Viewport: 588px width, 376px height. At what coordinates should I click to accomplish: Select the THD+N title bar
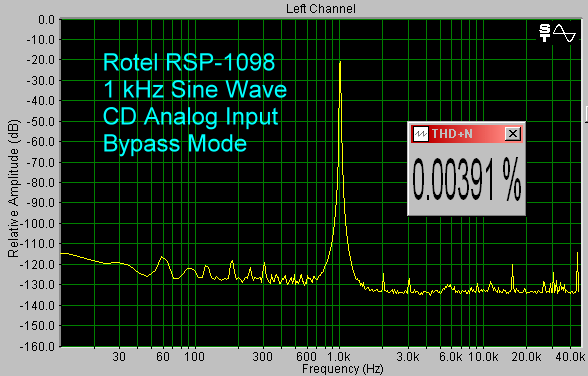click(466, 134)
